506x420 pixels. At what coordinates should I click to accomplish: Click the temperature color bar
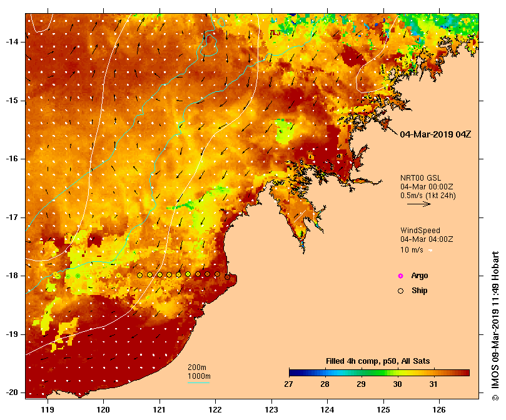(x=379, y=373)
